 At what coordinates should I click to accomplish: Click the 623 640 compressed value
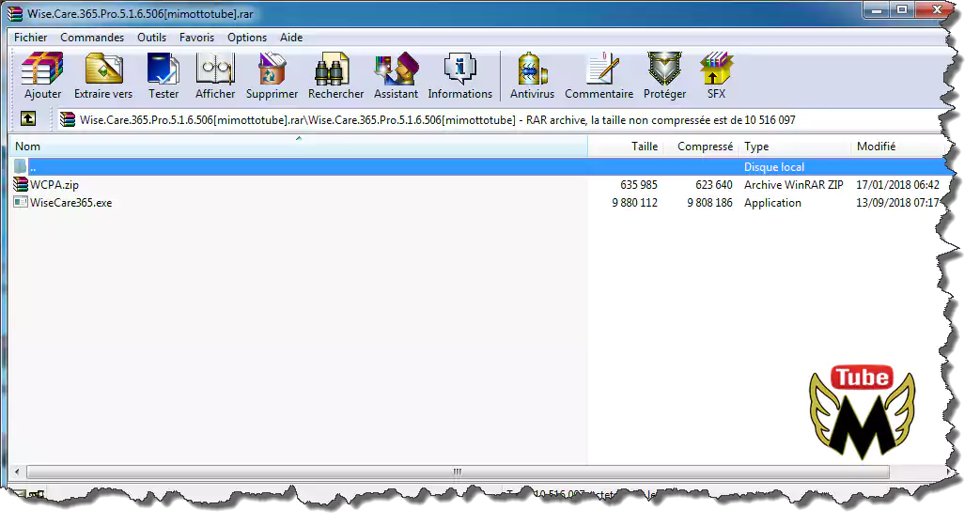(714, 185)
